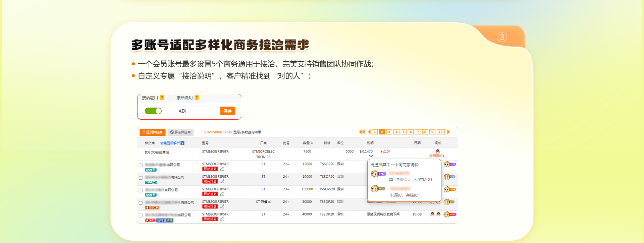Go to page 10 in pagination
644x243 pixels.
pos(441,132)
